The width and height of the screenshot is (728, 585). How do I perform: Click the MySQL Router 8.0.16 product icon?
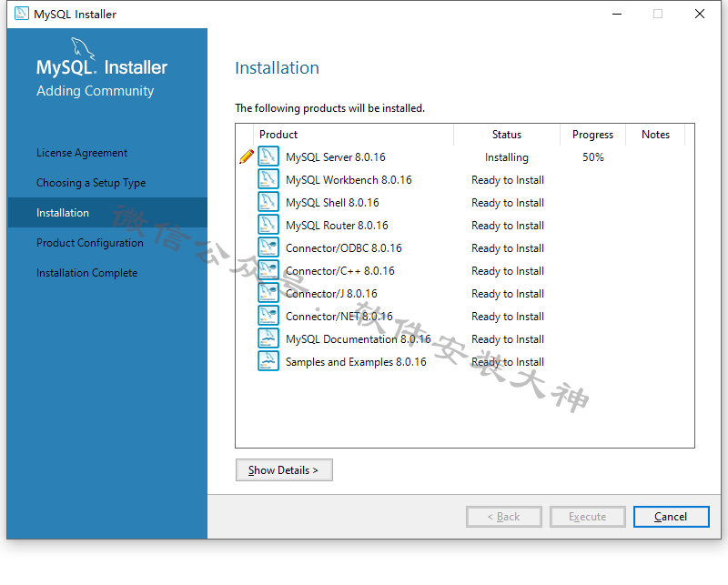268,225
